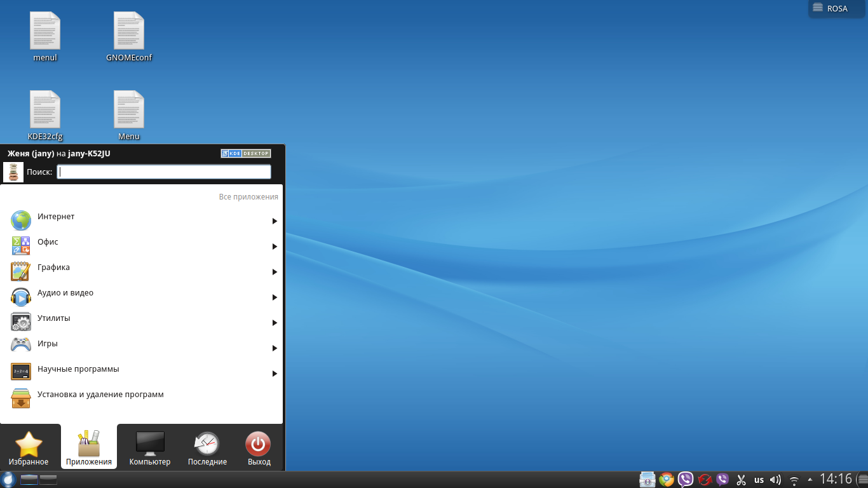Select the Приложения tab
The height and width of the screenshot is (488, 868).
click(89, 447)
